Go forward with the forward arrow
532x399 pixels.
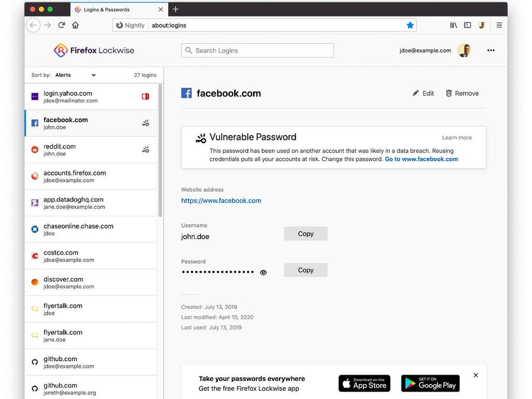click(47, 25)
